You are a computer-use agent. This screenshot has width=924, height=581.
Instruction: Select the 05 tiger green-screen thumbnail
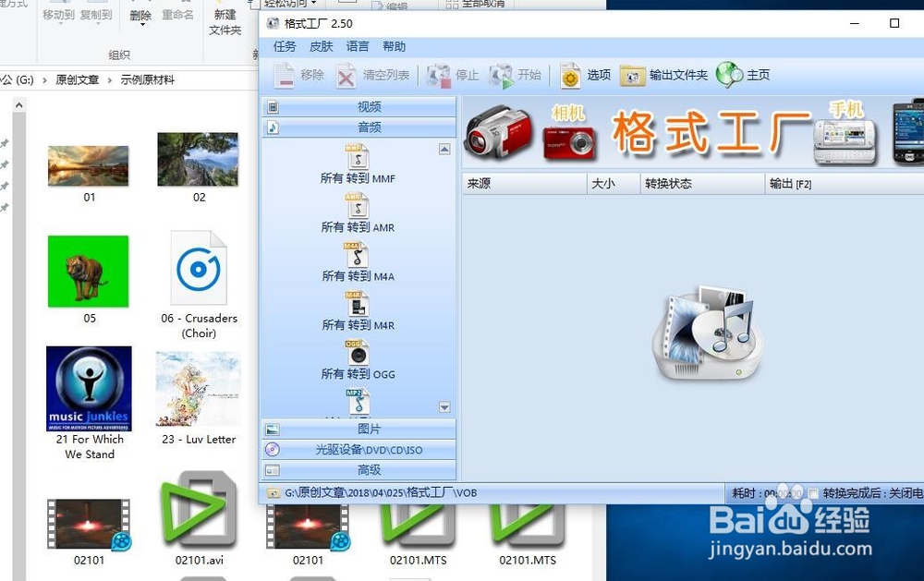pyautogui.click(x=89, y=272)
